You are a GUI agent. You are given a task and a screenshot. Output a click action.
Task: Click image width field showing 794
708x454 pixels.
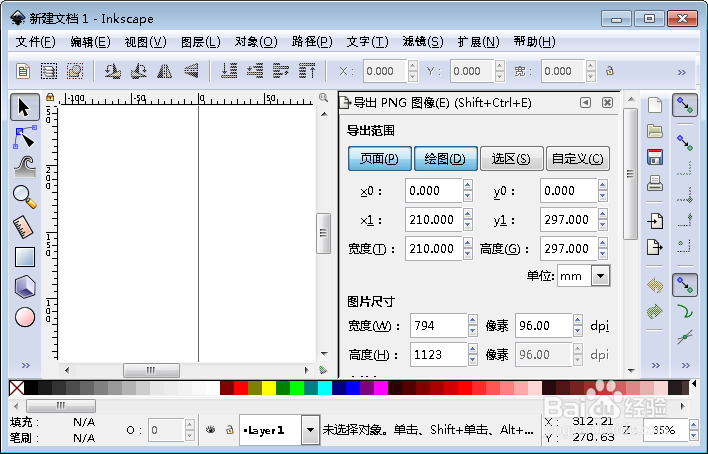click(x=438, y=326)
